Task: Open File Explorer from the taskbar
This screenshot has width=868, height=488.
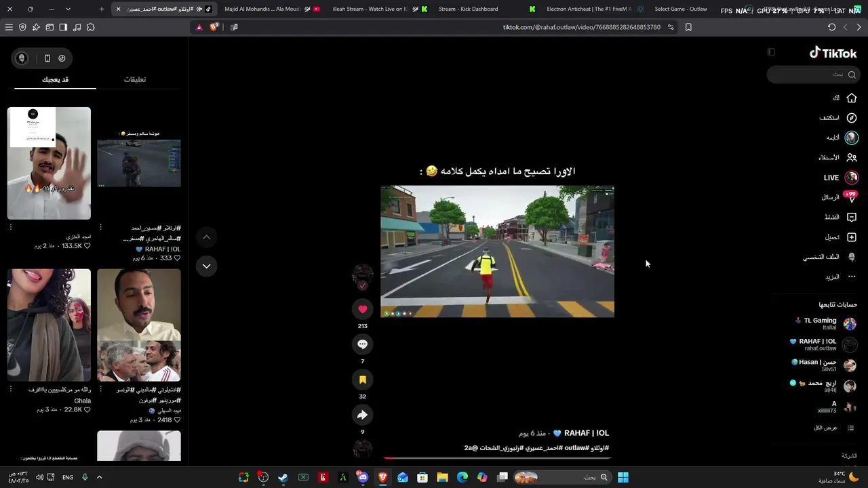Action: click(x=442, y=477)
